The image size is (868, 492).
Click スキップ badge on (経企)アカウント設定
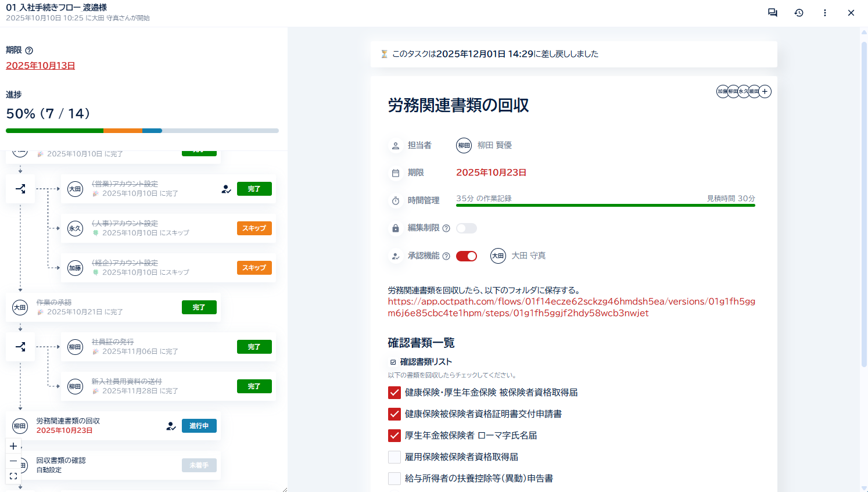pyautogui.click(x=254, y=268)
